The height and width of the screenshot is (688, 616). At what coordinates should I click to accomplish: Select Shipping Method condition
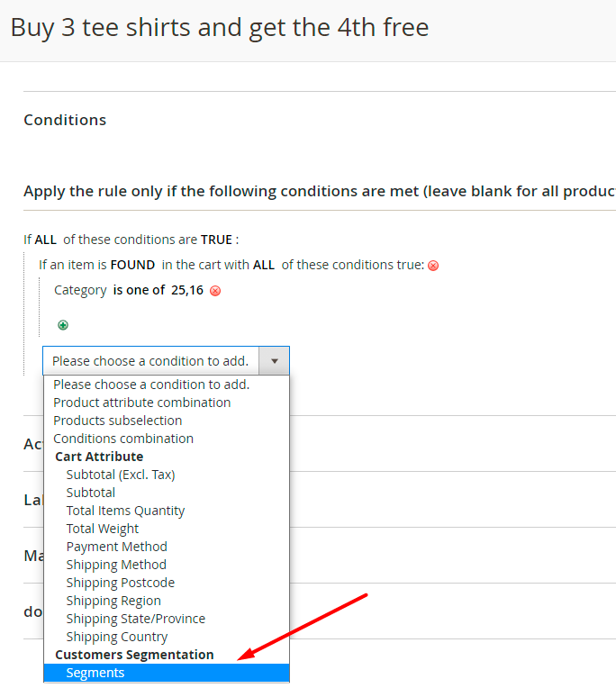click(x=116, y=565)
